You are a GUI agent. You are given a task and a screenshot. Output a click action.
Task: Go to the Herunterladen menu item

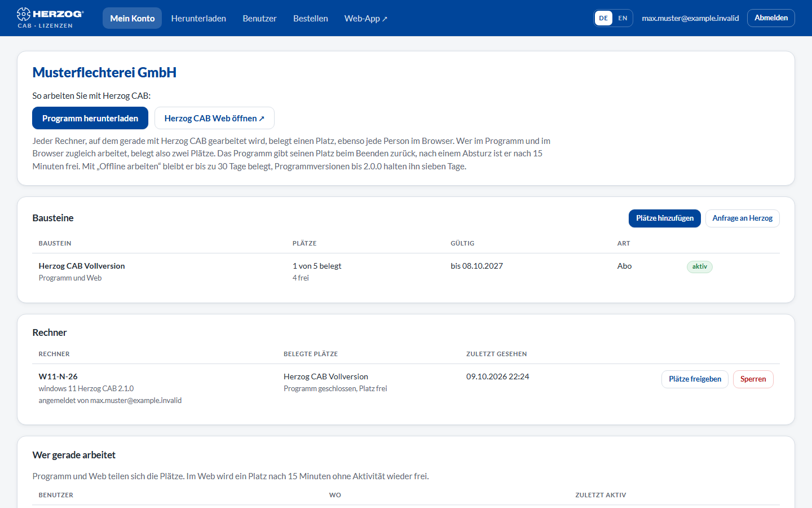point(198,18)
